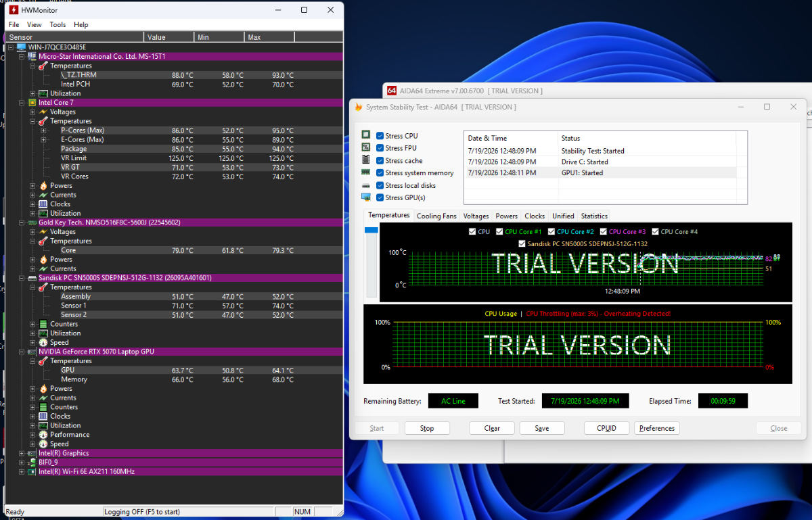Uncheck the Stress FPU checkbox
Screen dimensions: 812x520
coord(380,148)
